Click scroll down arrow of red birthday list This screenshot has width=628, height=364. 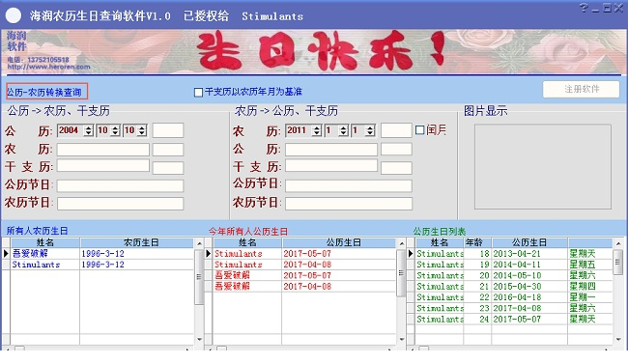[401, 340]
